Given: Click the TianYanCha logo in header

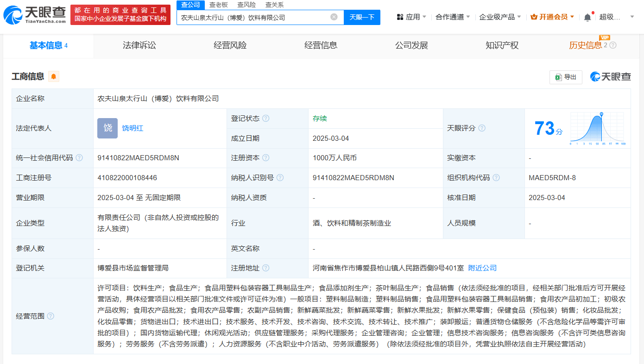Looking at the screenshot, I should (x=35, y=15).
